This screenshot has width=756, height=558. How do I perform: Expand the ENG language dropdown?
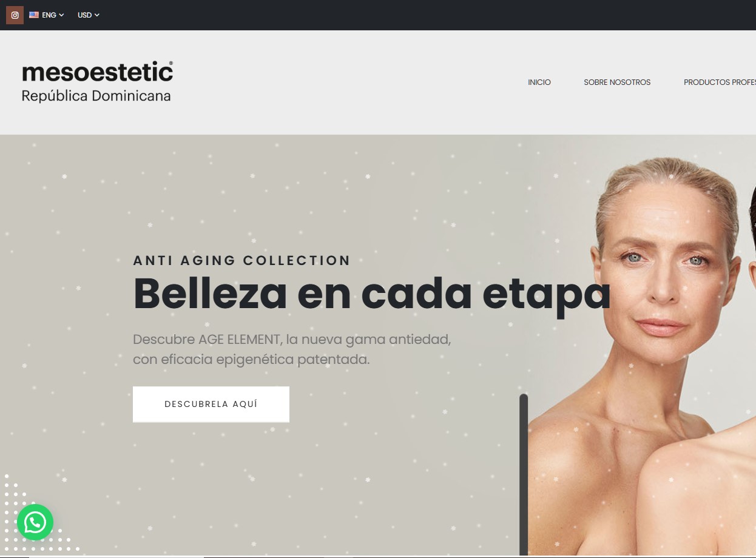coord(47,15)
